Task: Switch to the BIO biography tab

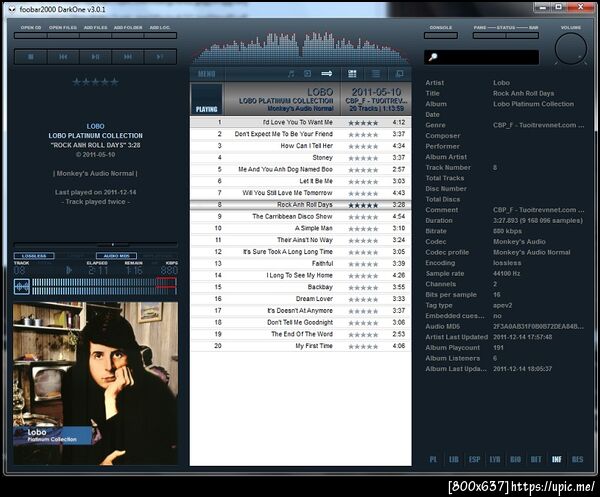Action: coord(515,459)
